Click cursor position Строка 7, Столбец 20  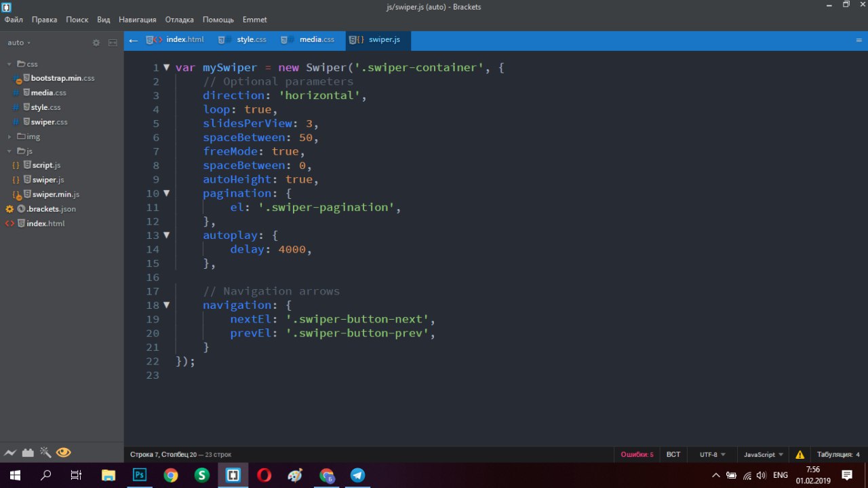[163, 454]
